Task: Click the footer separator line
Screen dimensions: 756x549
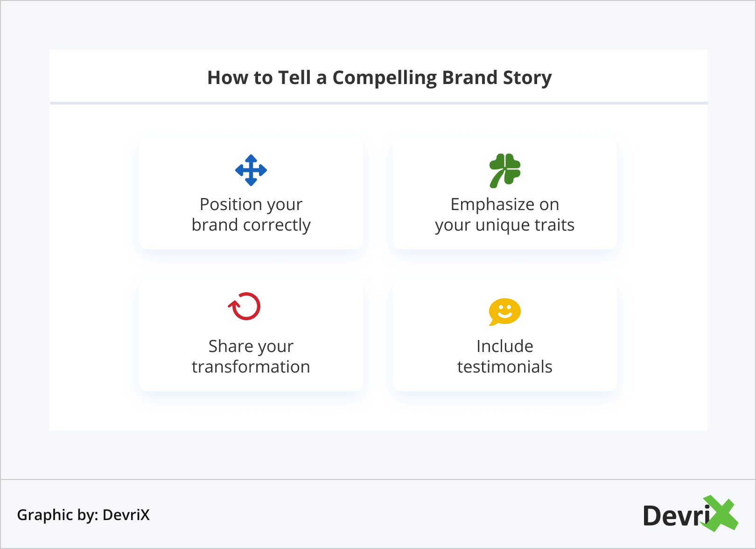Action: coord(378,479)
